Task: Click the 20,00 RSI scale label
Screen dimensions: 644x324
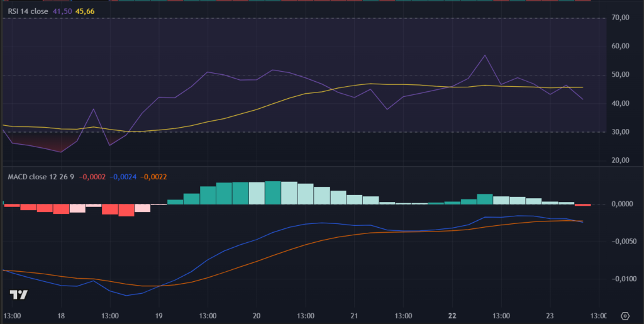Action: coord(620,160)
